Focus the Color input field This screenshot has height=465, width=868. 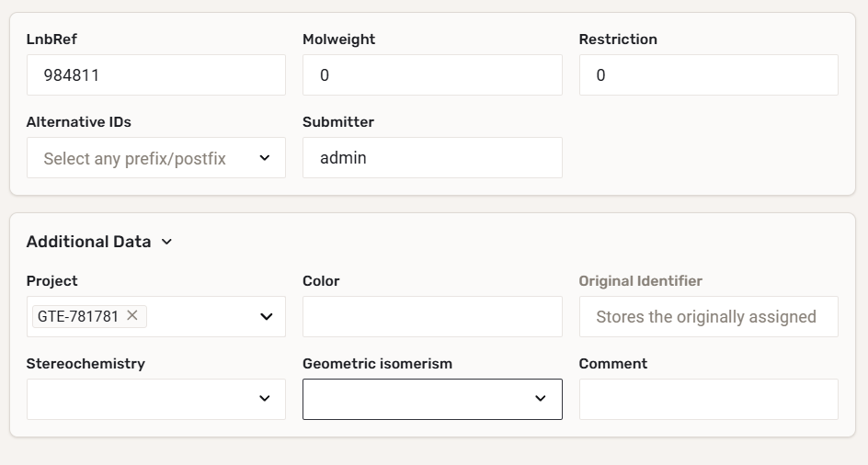pos(432,316)
